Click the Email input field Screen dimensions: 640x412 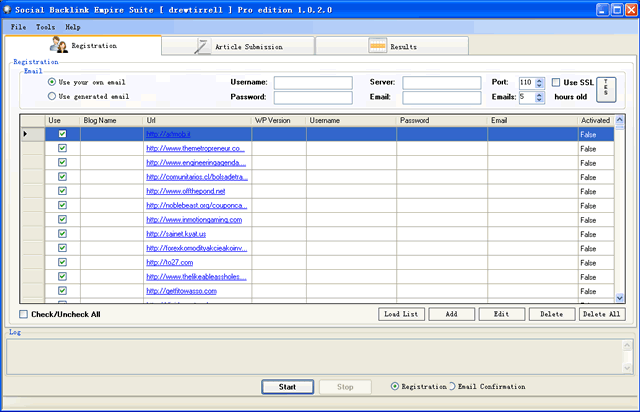(x=442, y=97)
